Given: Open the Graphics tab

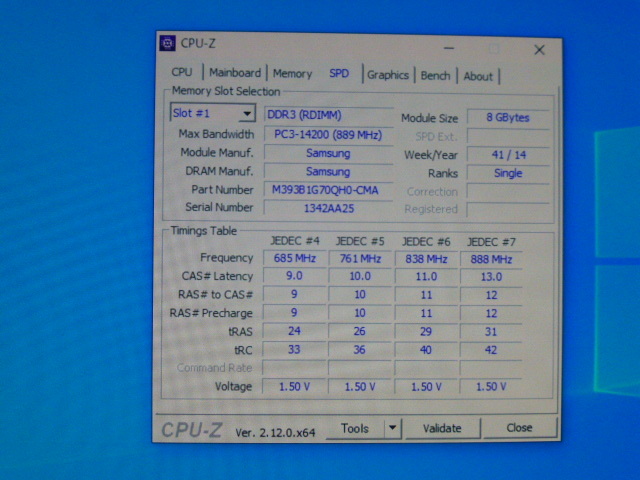Looking at the screenshot, I should coord(388,75).
